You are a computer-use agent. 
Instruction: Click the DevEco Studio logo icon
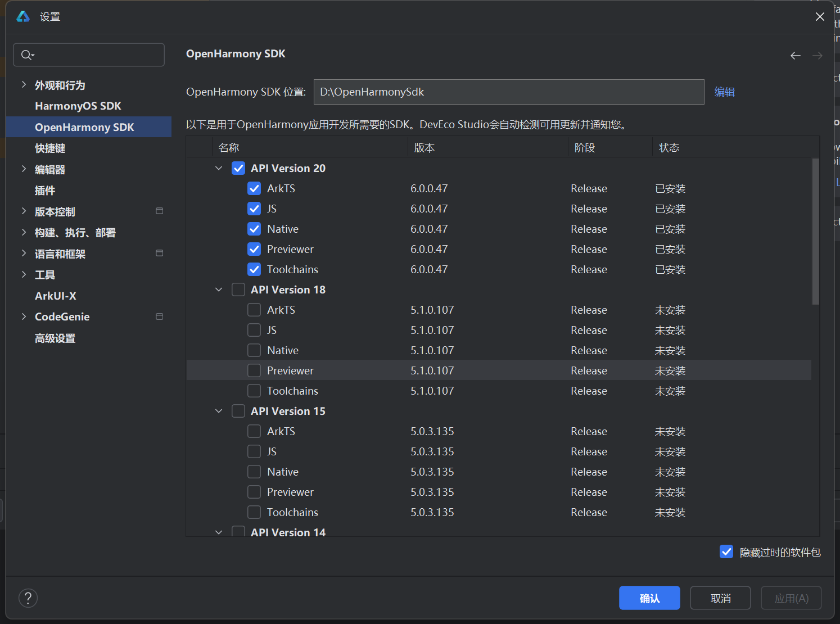tap(23, 16)
